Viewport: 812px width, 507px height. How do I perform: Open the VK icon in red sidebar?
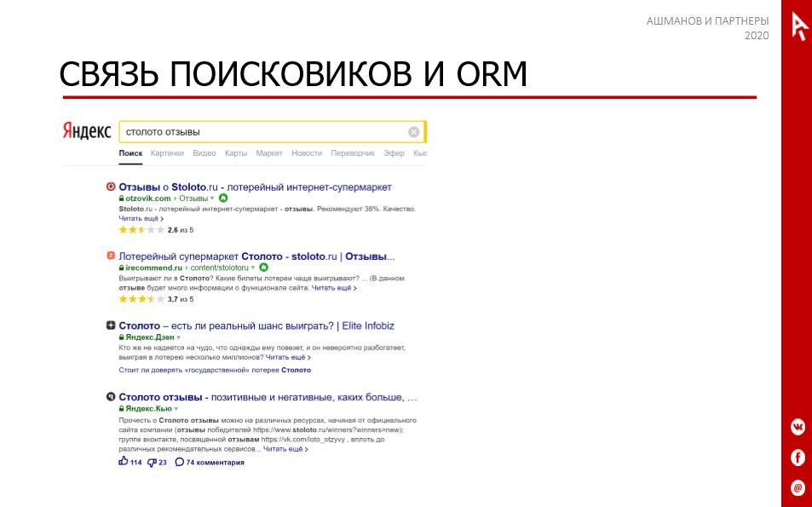coord(798,427)
